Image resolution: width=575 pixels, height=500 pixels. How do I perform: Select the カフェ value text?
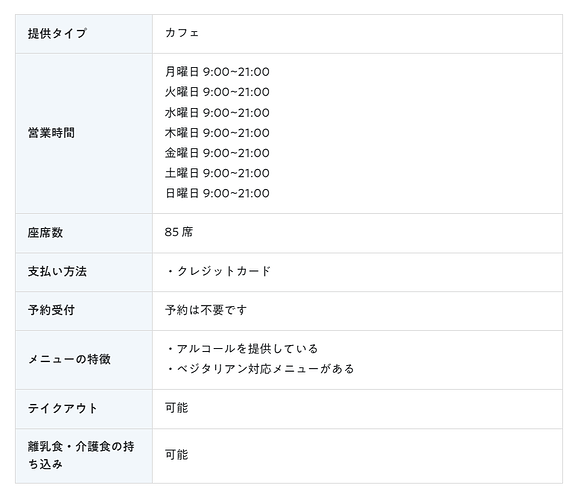tap(182, 33)
